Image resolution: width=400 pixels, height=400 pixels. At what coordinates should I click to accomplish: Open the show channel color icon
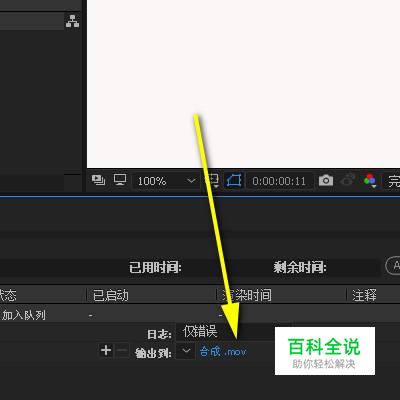pos(370,180)
